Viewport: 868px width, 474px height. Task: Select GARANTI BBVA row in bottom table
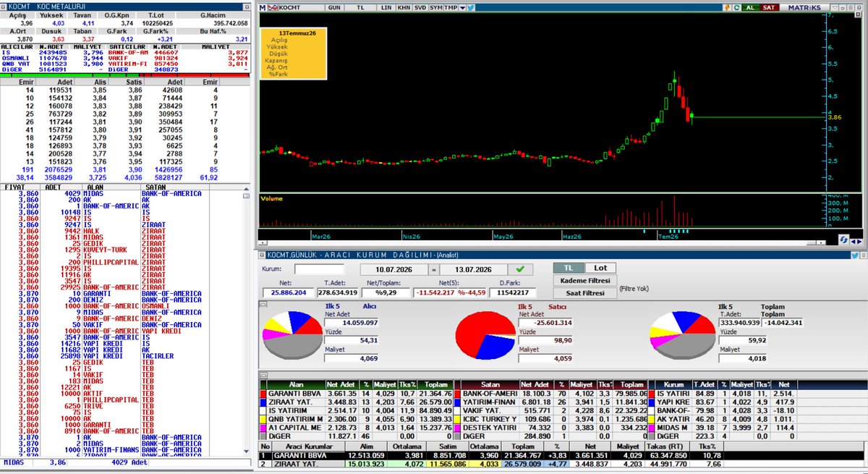(563, 455)
